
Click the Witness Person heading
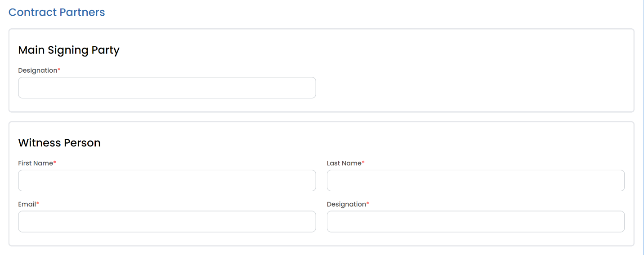pos(59,143)
